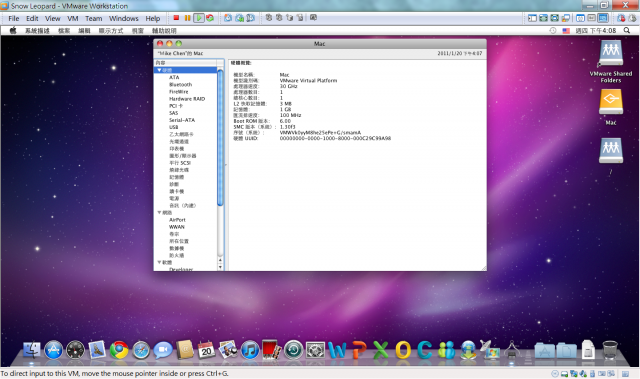
Task: Launch iTunes from the dock
Action: (x=250, y=350)
